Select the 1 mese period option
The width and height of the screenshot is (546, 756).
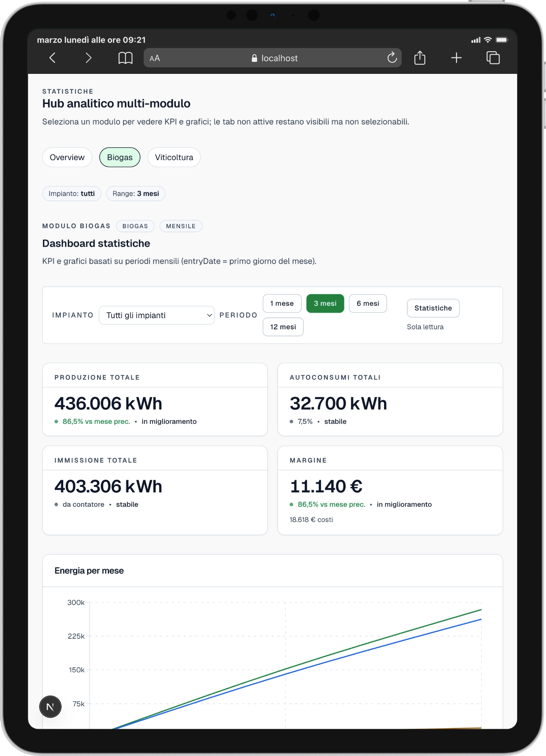(x=282, y=304)
